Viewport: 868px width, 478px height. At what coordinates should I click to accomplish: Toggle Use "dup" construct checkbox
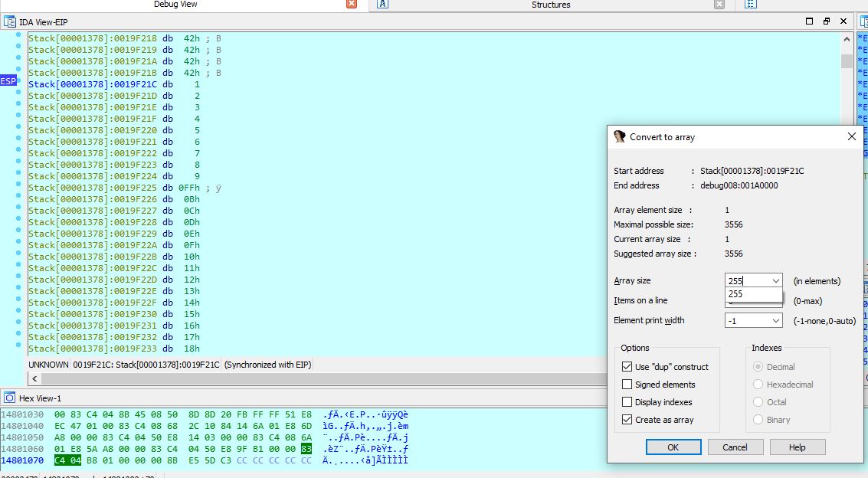click(627, 367)
